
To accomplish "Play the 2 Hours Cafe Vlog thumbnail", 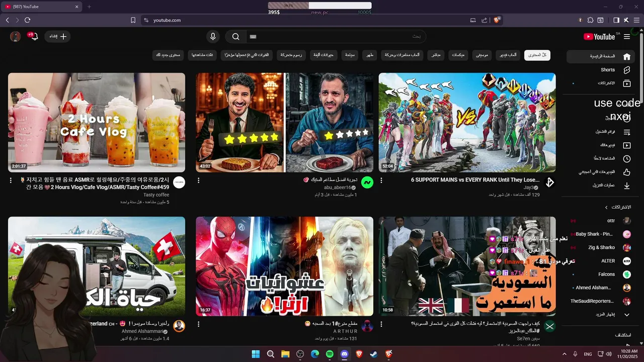I will (97, 123).
